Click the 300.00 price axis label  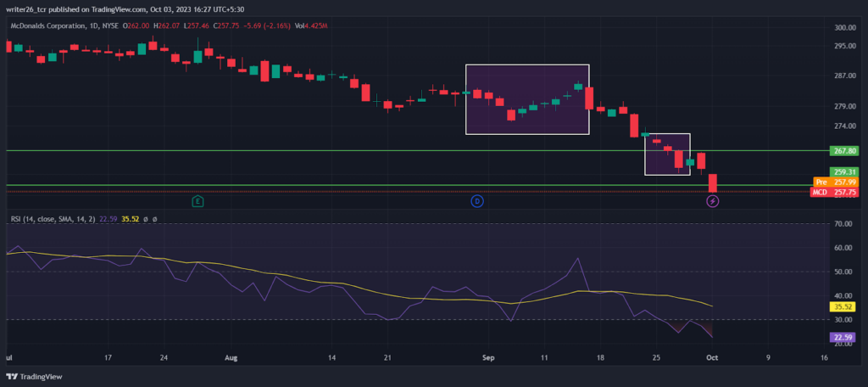pyautogui.click(x=843, y=28)
